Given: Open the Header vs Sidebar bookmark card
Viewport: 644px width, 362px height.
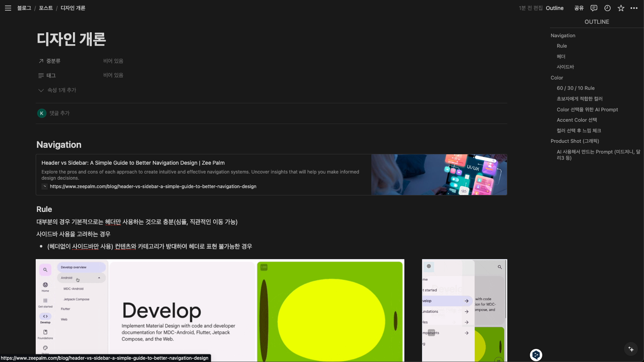Looking at the screenshot, I should [x=272, y=175].
